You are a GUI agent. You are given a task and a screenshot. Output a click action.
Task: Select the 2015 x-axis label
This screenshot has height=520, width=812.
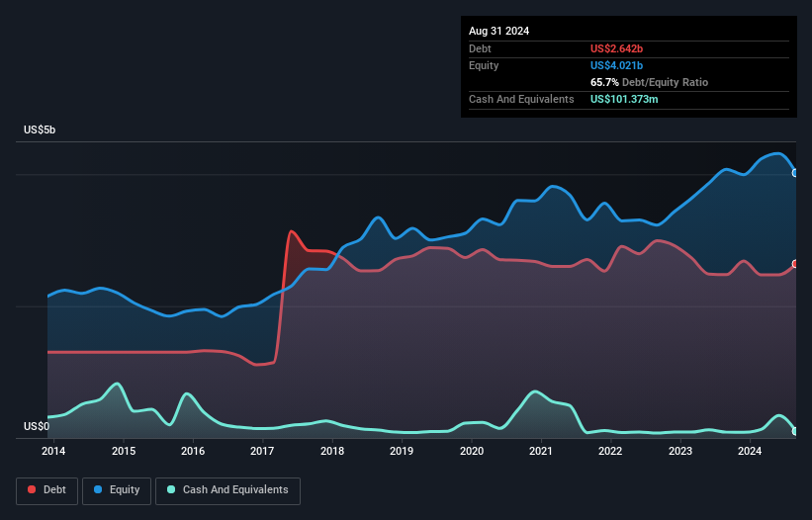pos(124,451)
